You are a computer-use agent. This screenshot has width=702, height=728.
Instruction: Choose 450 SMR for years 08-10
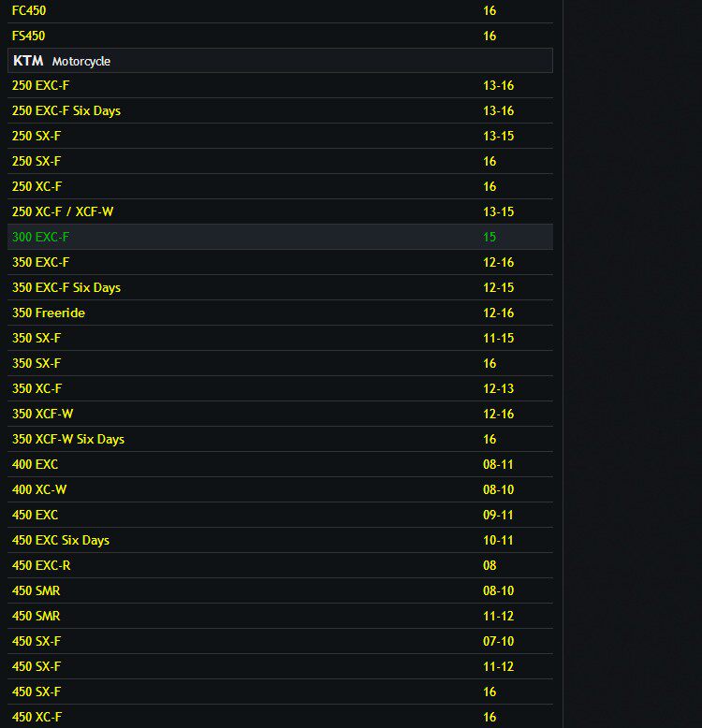[36, 590]
